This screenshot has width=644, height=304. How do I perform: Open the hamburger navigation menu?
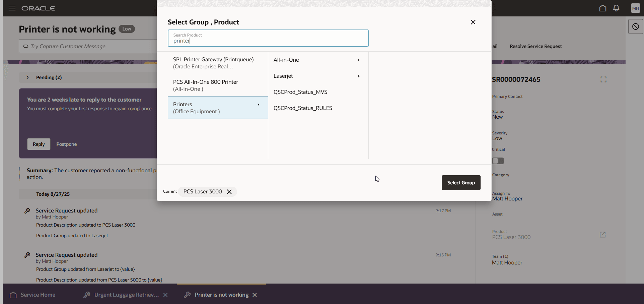click(x=12, y=8)
